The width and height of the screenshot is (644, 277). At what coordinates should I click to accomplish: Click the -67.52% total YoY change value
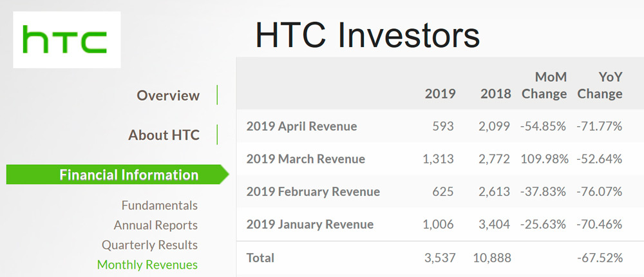[x=600, y=258]
